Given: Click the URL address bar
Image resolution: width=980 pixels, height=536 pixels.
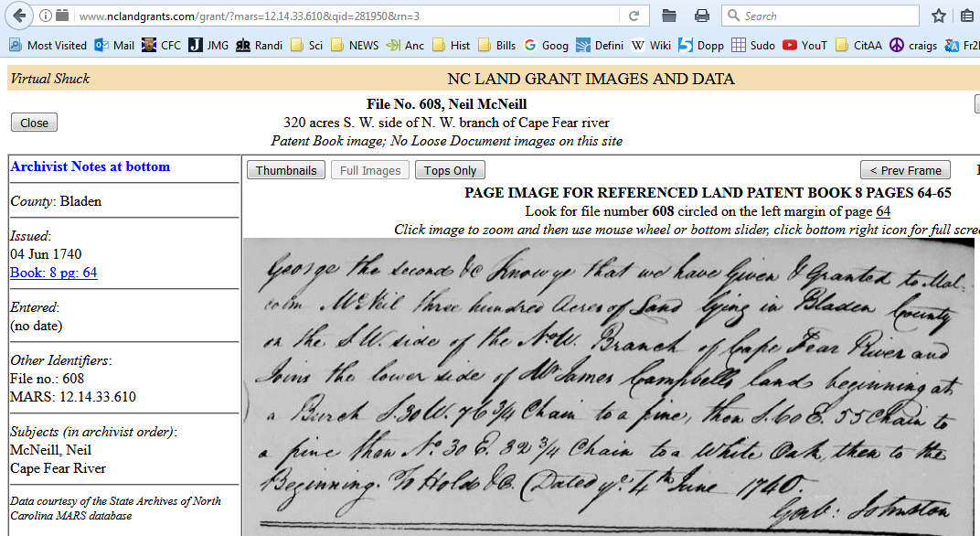Looking at the screenshot, I should (x=346, y=16).
